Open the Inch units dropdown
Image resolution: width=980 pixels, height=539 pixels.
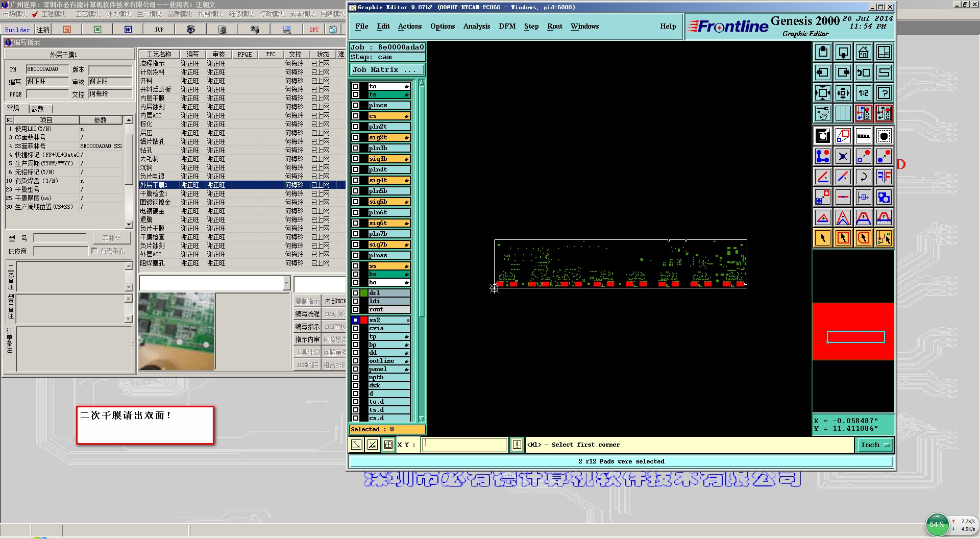click(874, 445)
